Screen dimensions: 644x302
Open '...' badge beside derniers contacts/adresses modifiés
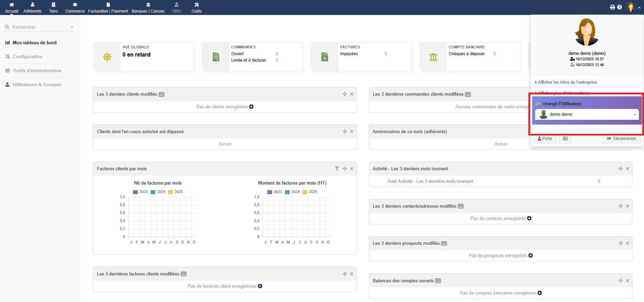tap(461, 206)
